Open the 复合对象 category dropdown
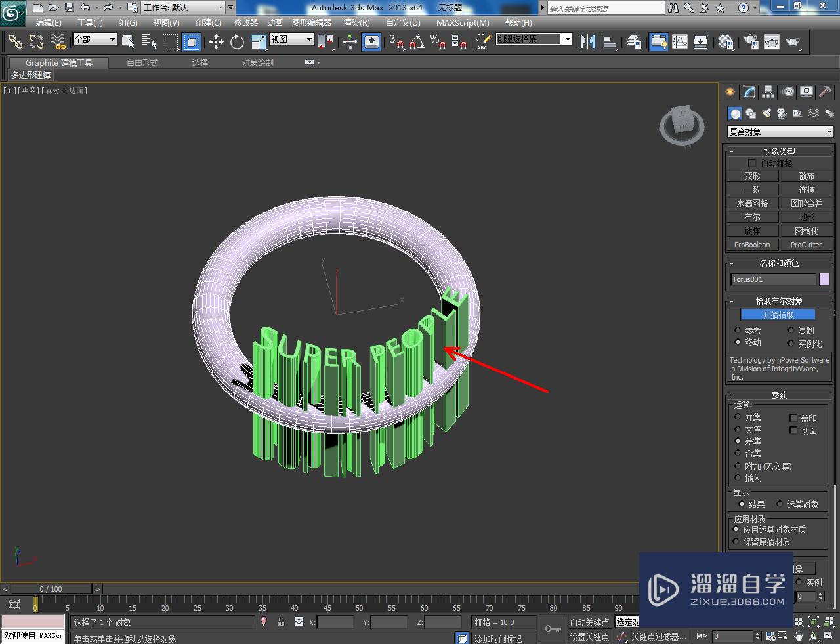Viewport: 840px width, 644px height. coord(780,132)
